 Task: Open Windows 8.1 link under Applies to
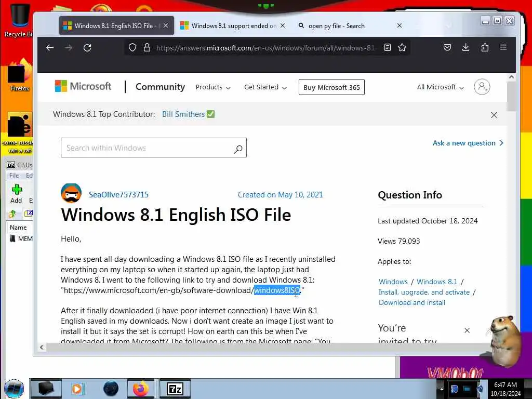[x=437, y=282]
